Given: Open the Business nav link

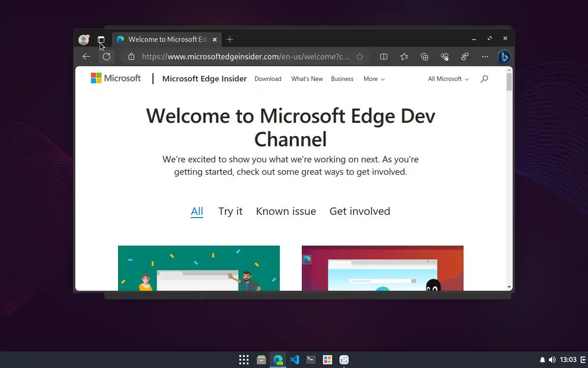Looking at the screenshot, I should [342, 79].
